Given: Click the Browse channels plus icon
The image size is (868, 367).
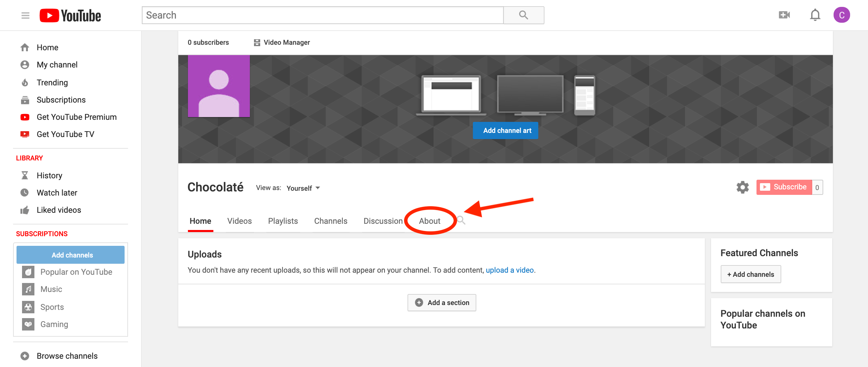Looking at the screenshot, I should pyautogui.click(x=25, y=356).
